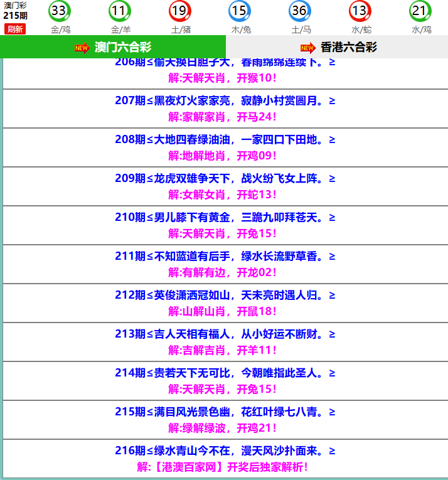448x480 pixels.
Task: Click the 澳门彩 215期 label
Action: pos(15,10)
